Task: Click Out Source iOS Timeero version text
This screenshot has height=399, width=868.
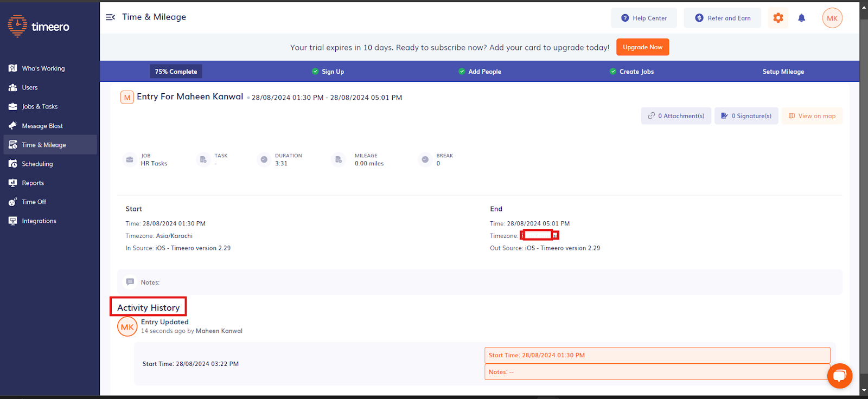Action: [x=545, y=248]
